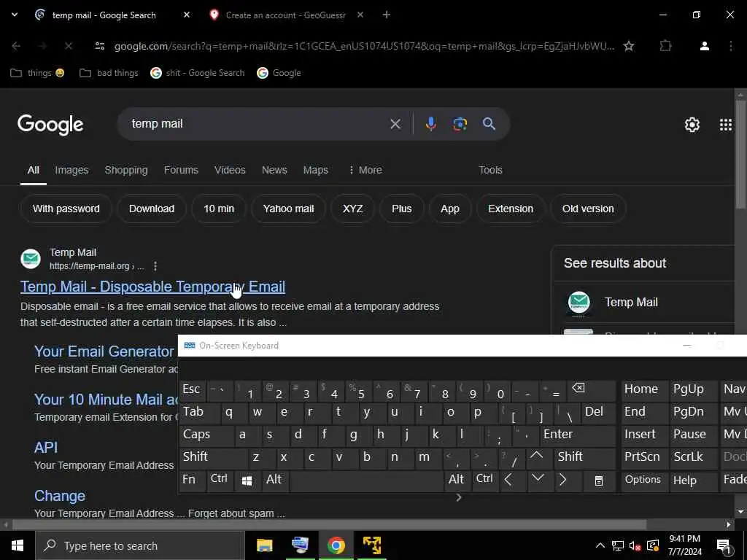Open the Chrome extensions puzzle icon

tap(665, 46)
